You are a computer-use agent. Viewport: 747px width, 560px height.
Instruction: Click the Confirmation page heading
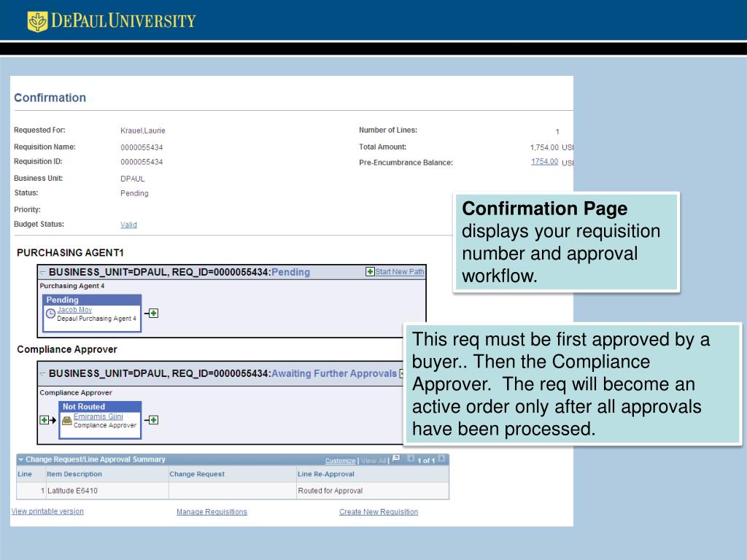pyautogui.click(x=50, y=98)
